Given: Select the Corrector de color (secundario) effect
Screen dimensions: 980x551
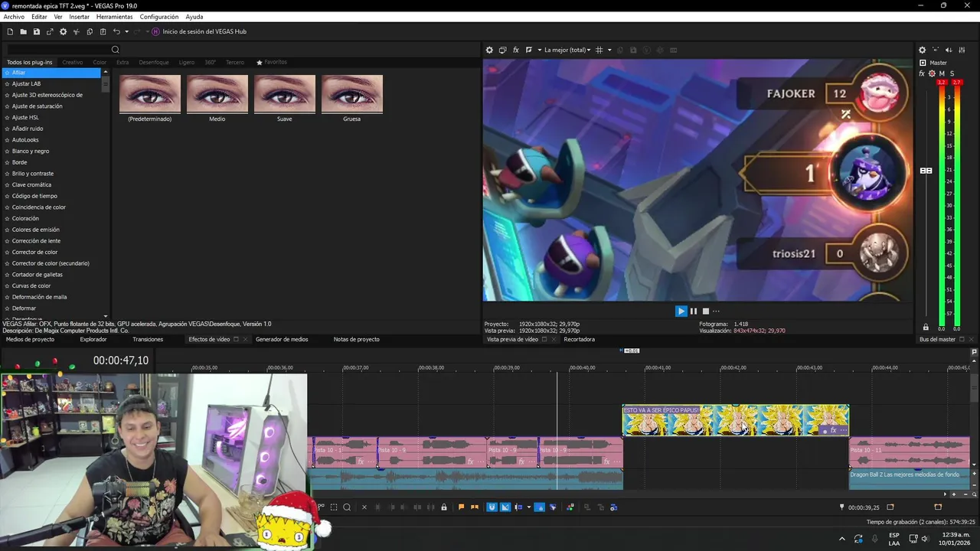Looking at the screenshot, I should tap(51, 263).
